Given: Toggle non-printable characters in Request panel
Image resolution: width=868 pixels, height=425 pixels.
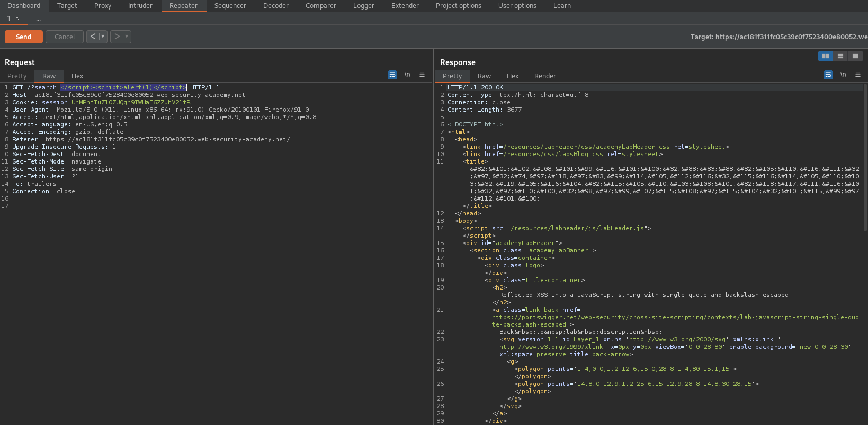Looking at the screenshot, I should pyautogui.click(x=407, y=75).
